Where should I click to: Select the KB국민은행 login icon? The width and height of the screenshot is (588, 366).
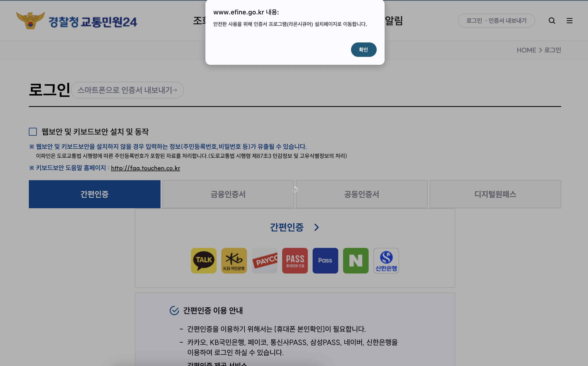coord(234,260)
